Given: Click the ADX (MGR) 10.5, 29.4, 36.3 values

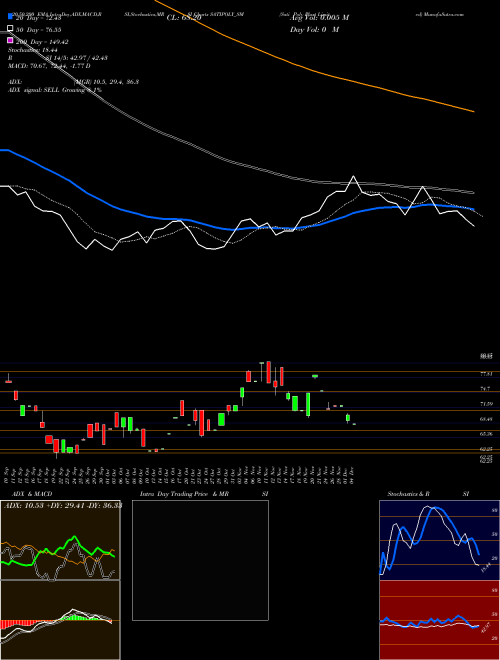Looking at the screenshot, I should coord(106,82).
